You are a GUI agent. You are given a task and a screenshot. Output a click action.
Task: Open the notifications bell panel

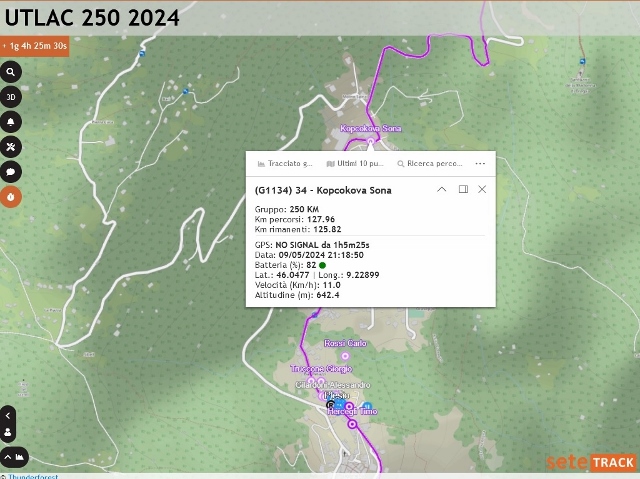(11, 122)
